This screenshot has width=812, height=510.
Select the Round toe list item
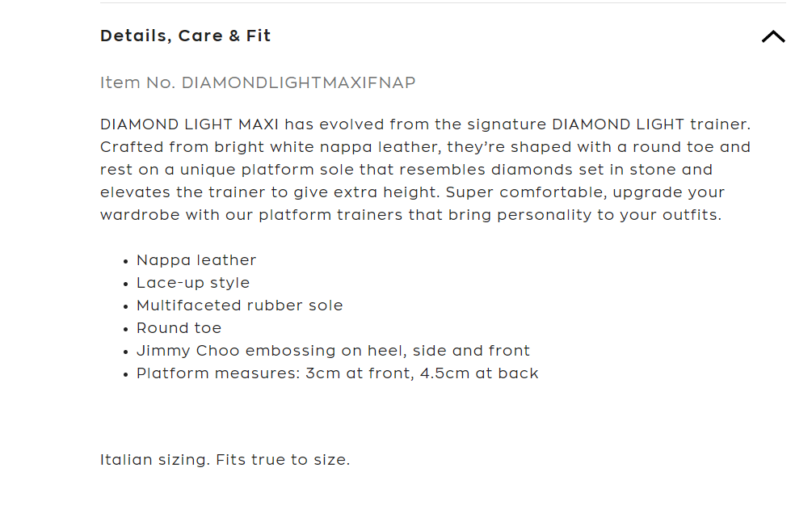tap(179, 328)
